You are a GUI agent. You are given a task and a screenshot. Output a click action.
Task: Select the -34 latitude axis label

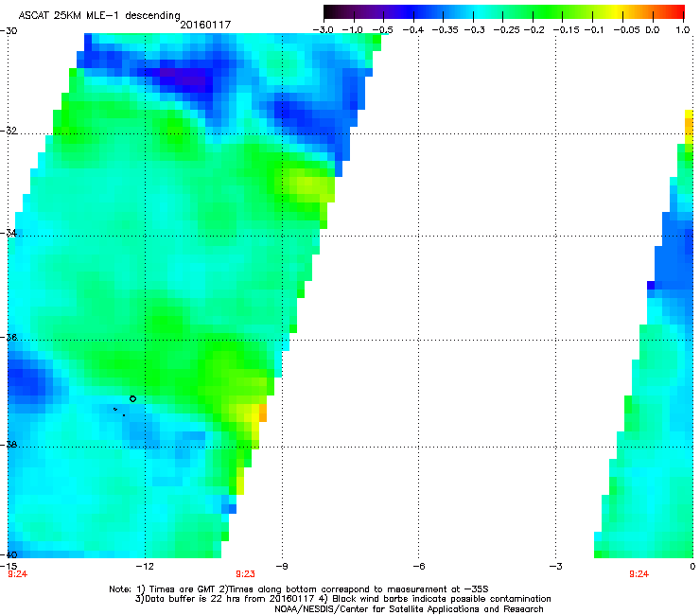[x=9, y=233]
